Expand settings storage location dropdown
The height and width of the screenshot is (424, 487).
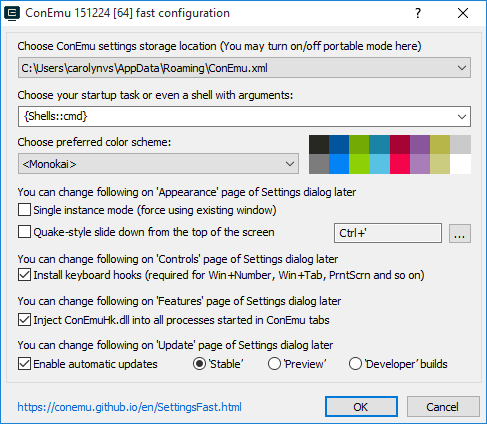pyautogui.click(x=244, y=68)
